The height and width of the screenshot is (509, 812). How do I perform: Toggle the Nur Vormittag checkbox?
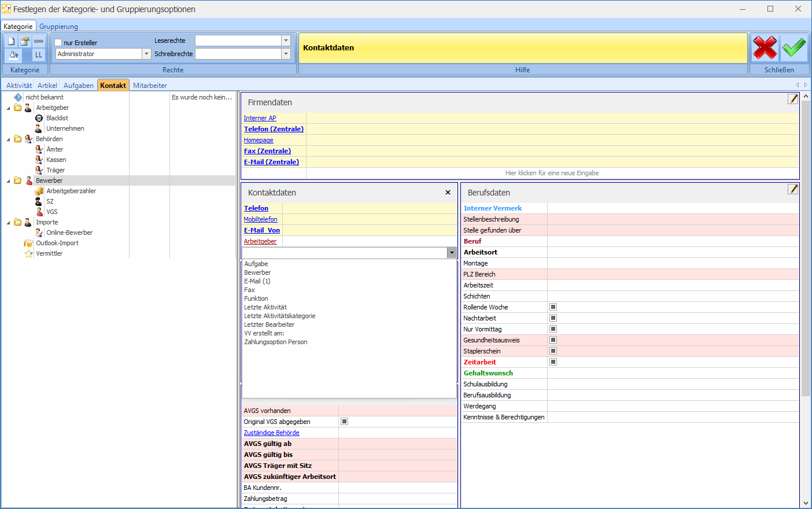click(553, 329)
